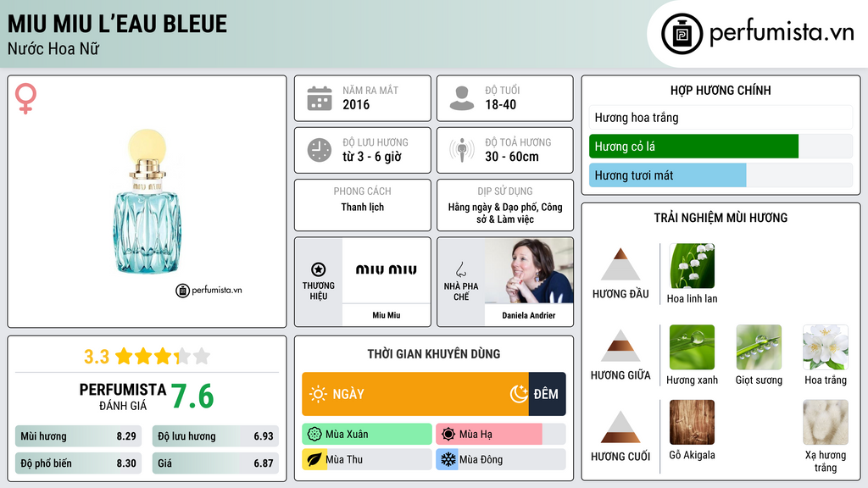Click the Mùa Đông season bar
This screenshot has height=488, width=868.
tap(500, 460)
